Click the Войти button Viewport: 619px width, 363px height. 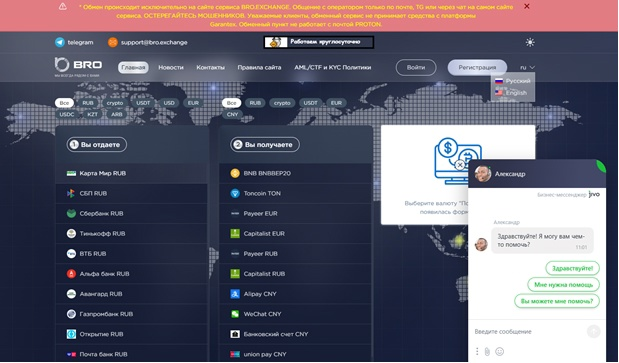416,67
